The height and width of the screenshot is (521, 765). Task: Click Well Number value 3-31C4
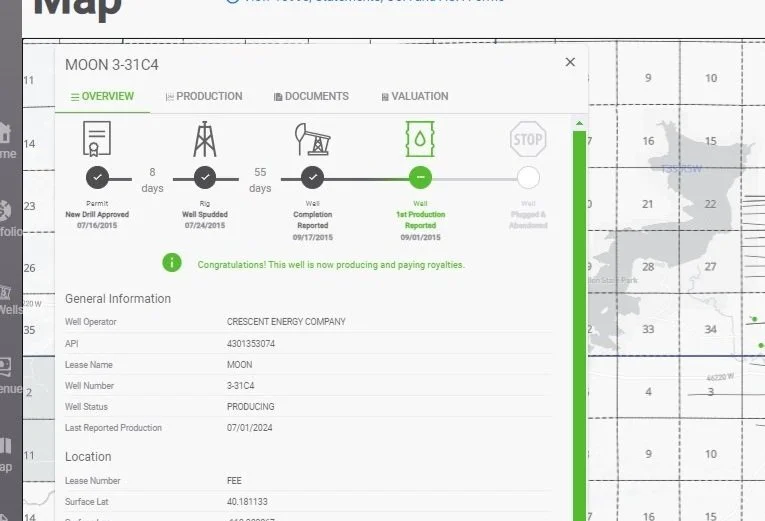point(241,386)
